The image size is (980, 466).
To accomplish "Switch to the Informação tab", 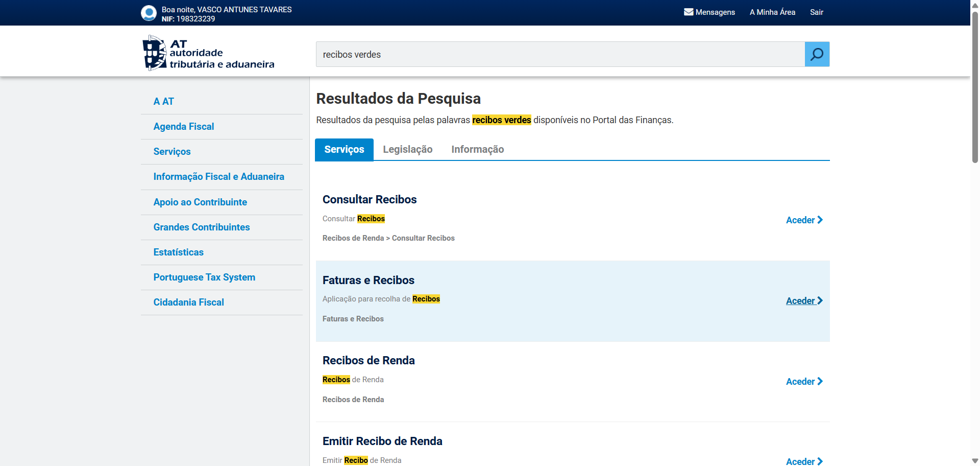I will tap(478, 149).
